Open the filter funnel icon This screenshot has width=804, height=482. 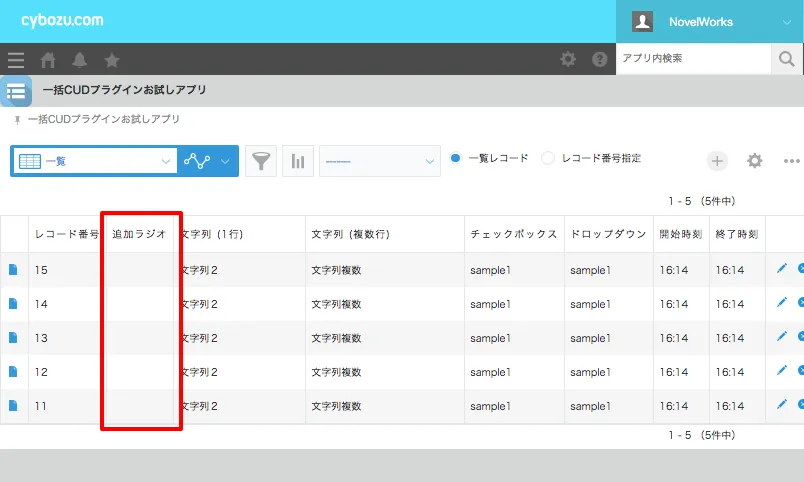pyautogui.click(x=261, y=161)
